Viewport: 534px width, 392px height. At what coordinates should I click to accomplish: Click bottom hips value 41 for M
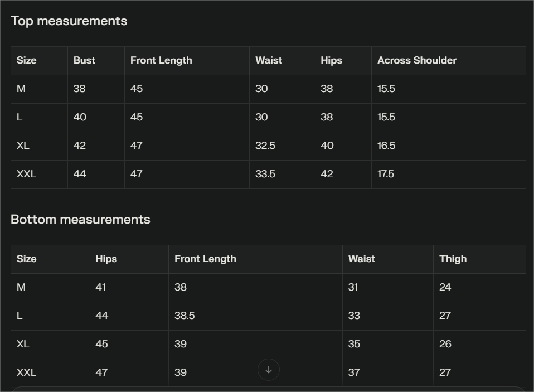[x=100, y=288]
